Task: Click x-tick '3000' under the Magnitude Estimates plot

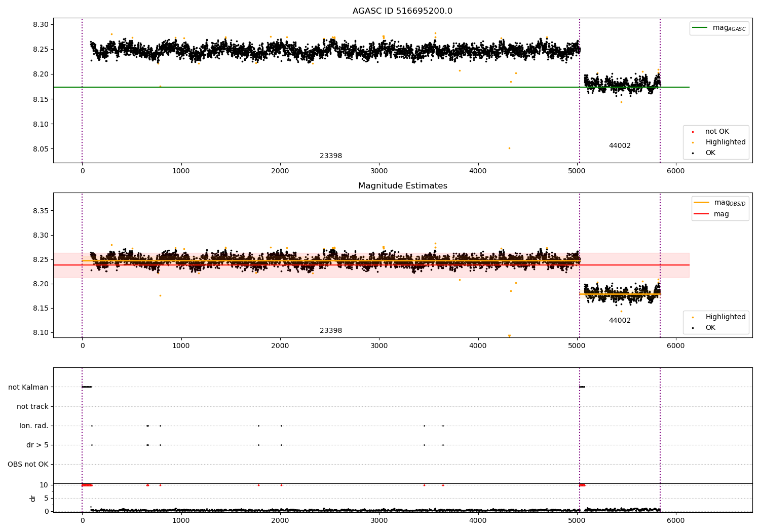Action: pos(379,346)
